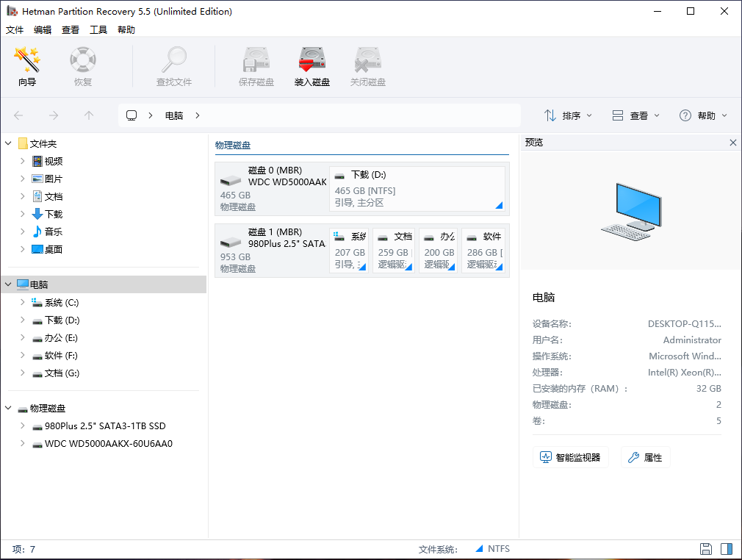This screenshot has width=742, height=560.
Task: Select the 下载 (D:) 465 GB NTFS partition tile
Action: [x=417, y=188]
